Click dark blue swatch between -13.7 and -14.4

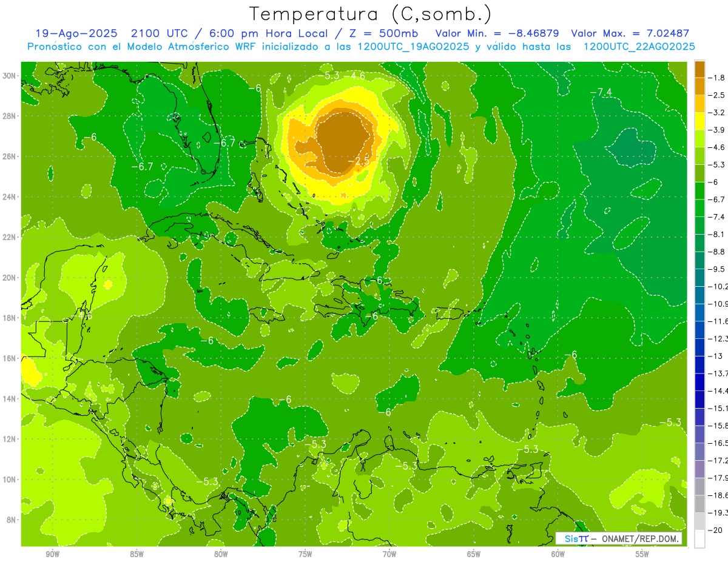tap(699, 381)
